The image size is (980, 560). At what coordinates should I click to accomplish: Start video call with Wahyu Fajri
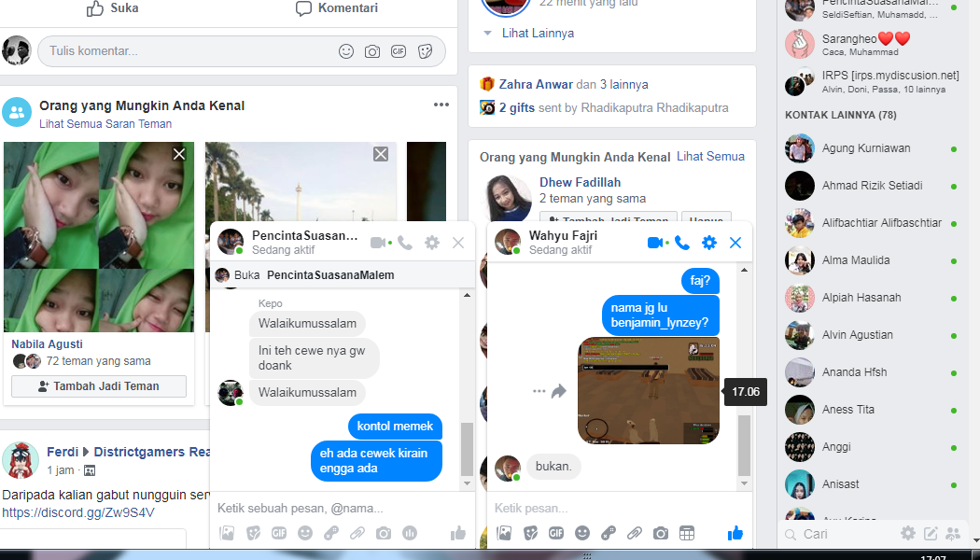[654, 243]
